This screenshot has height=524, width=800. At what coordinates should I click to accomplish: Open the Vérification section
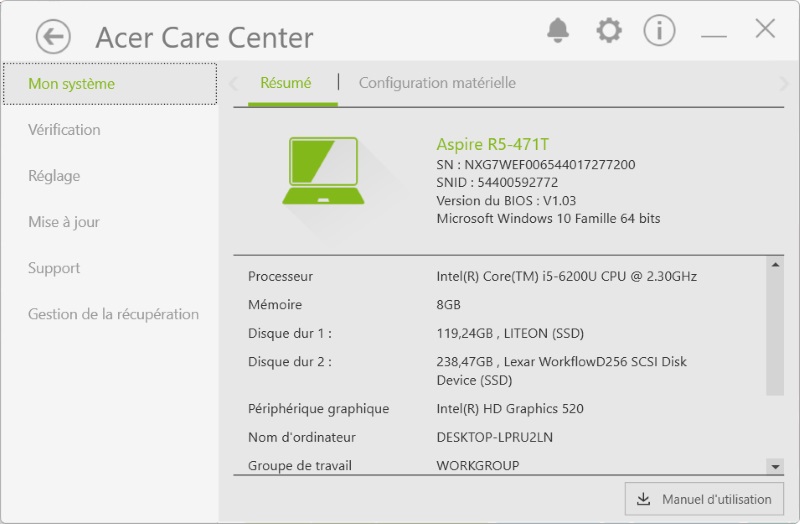point(64,130)
